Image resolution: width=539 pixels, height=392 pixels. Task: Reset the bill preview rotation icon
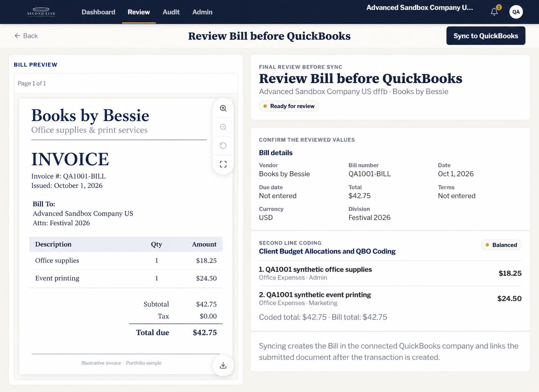(x=223, y=146)
